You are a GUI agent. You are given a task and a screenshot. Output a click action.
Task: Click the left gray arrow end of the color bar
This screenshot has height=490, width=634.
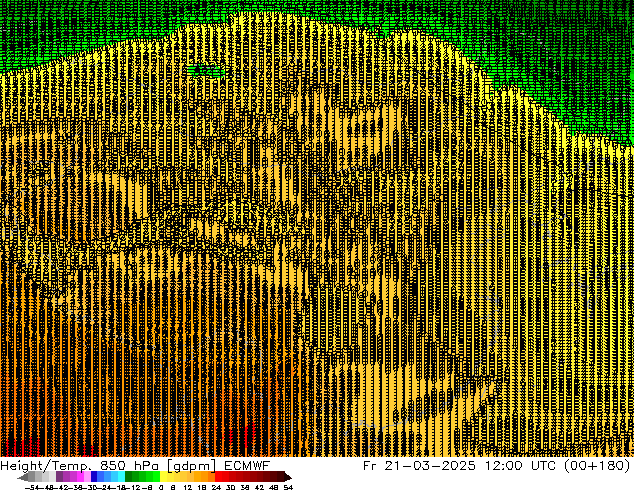(23, 477)
